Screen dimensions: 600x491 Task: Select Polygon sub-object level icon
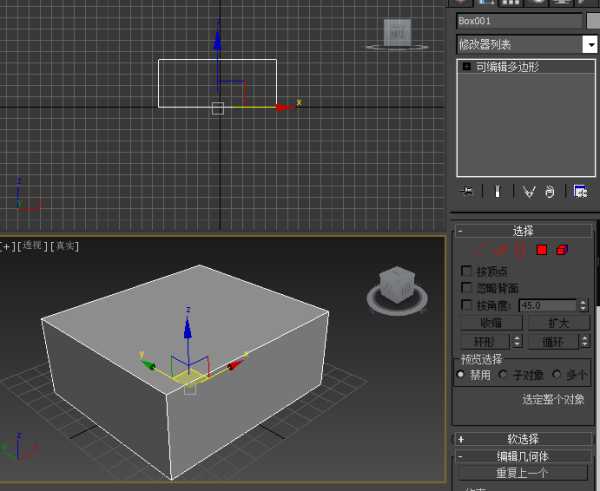click(541, 250)
